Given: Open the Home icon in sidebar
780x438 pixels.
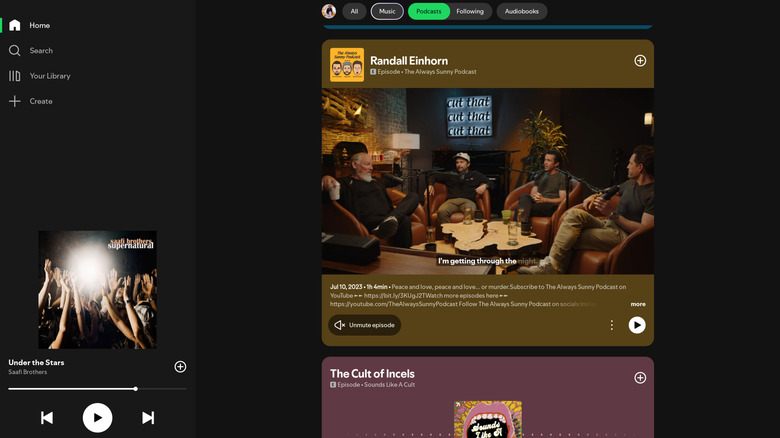Looking at the screenshot, I should point(14,25).
